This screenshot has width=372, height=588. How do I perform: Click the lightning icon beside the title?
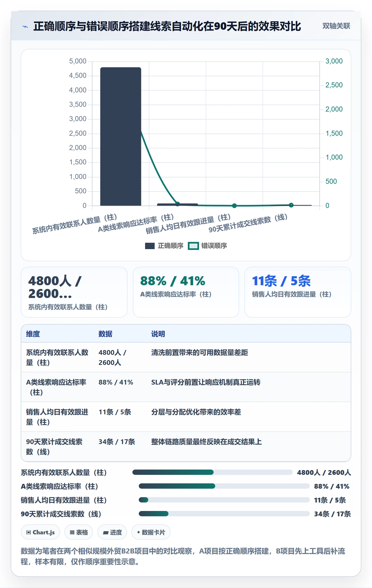pyautogui.click(x=25, y=27)
